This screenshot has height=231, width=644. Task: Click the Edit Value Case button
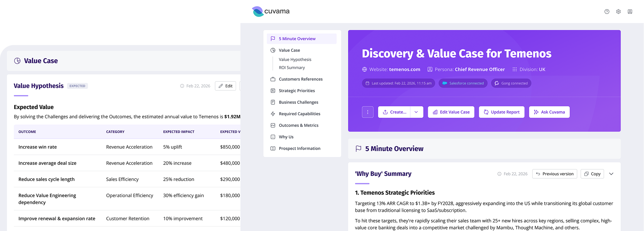451,112
